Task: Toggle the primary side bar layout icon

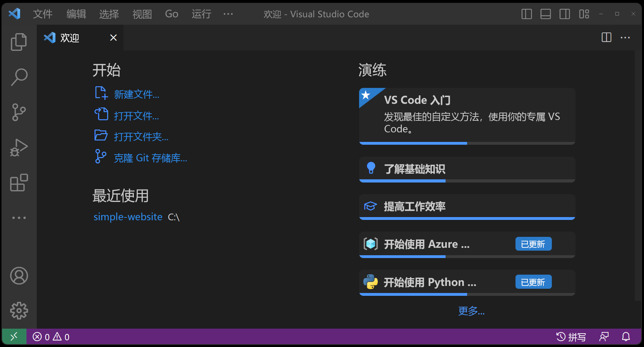Action: 526,14
